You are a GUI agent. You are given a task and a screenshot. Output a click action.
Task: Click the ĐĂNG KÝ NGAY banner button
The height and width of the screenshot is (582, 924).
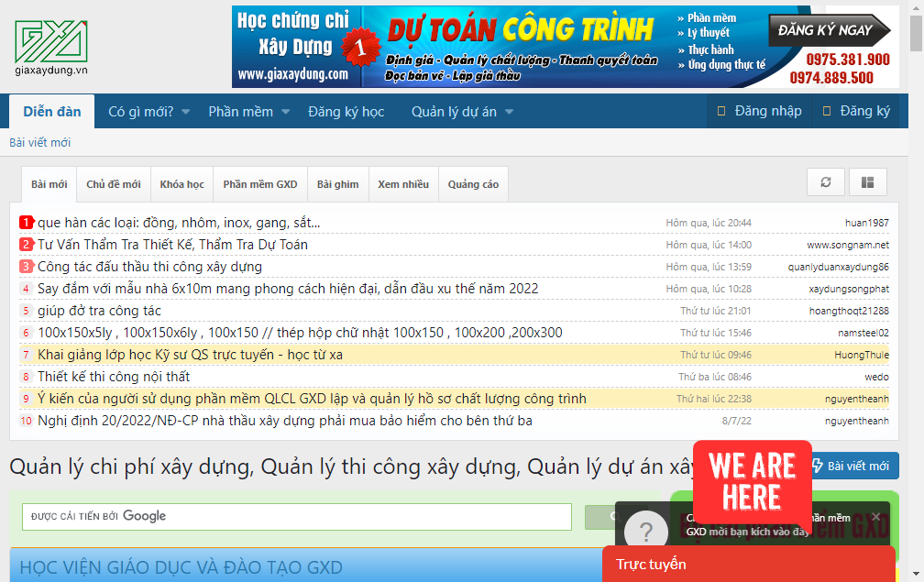tap(829, 30)
